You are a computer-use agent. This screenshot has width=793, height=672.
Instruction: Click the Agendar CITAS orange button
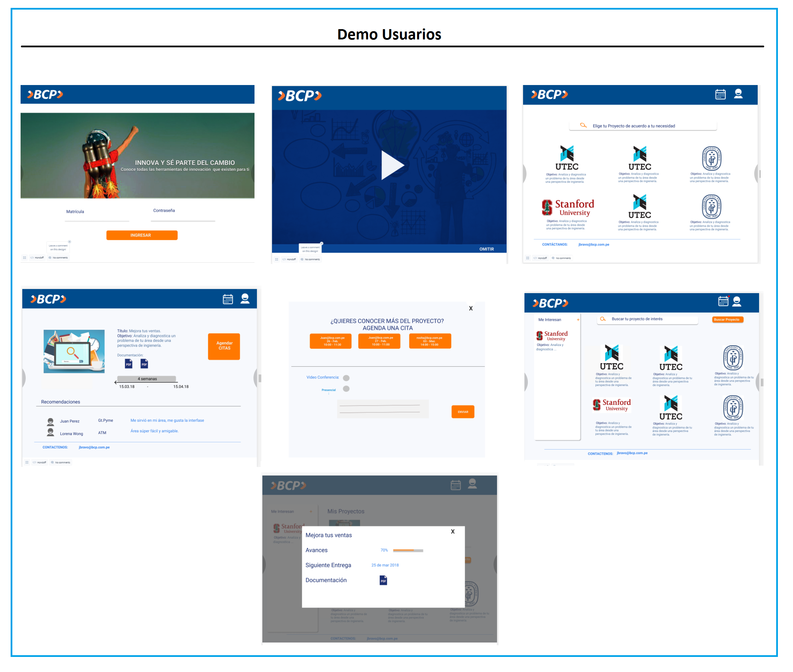(224, 346)
